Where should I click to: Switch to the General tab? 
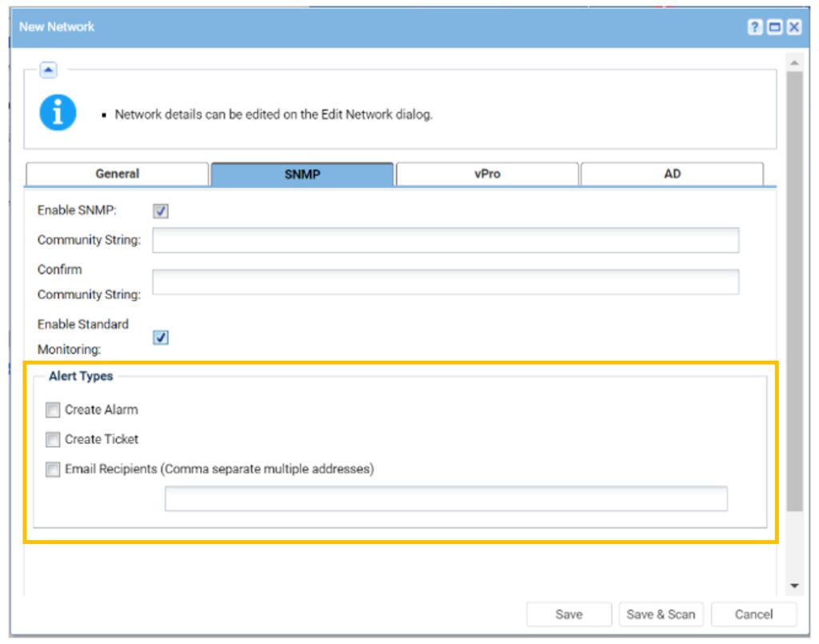[117, 174]
